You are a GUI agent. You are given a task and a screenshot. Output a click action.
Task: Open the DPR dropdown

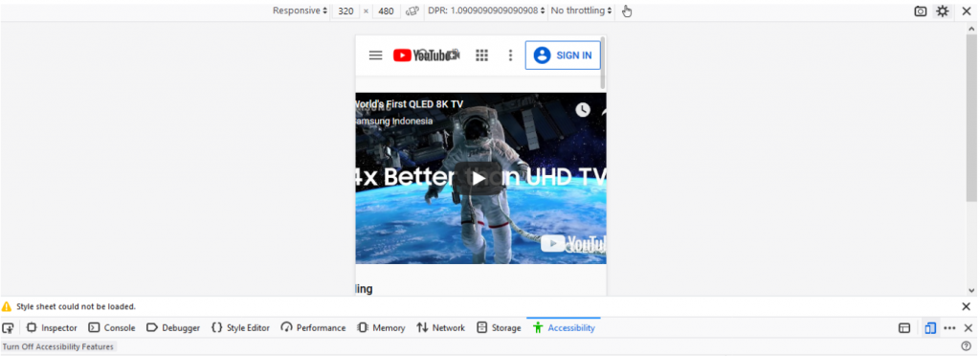pos(486,11)
